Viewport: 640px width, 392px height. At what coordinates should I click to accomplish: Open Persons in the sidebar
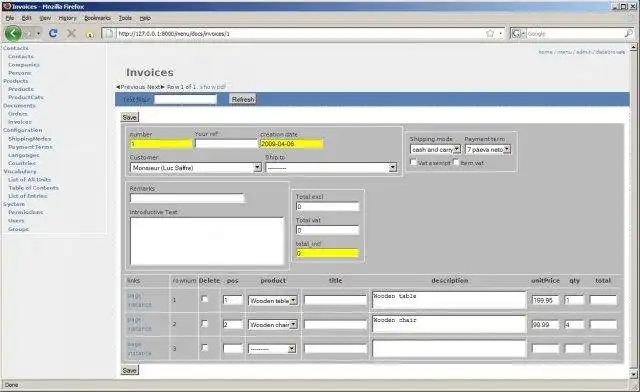[x=20, y=73]
